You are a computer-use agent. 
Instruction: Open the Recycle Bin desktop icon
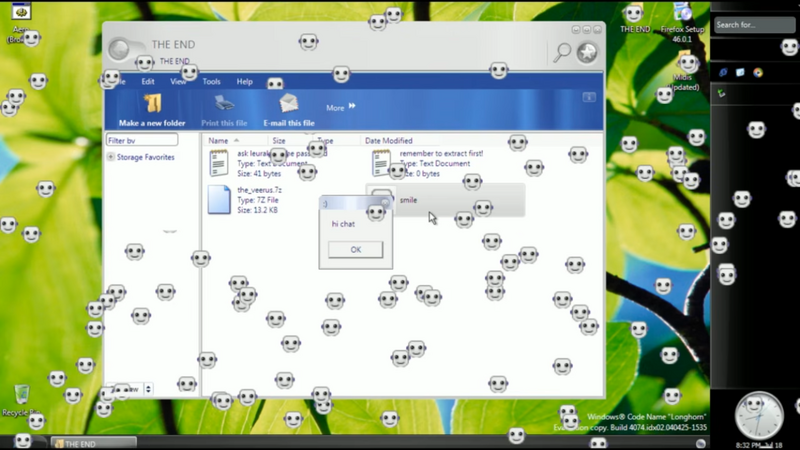point(21,394)
